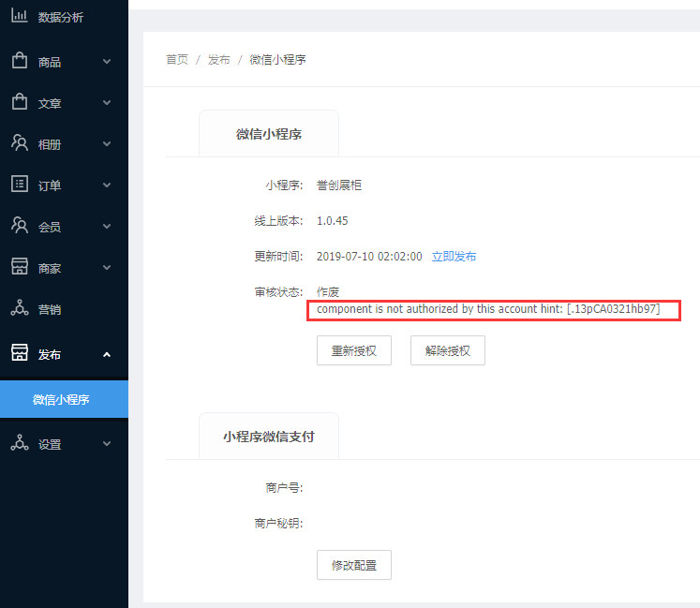Collapse the 发布 menu chevron
This screenshot has height=608, width=700.
tap(107, 354)
